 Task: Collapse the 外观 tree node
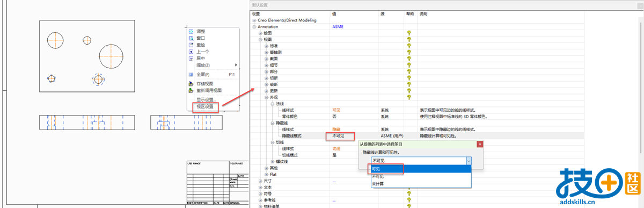(266, 97)
